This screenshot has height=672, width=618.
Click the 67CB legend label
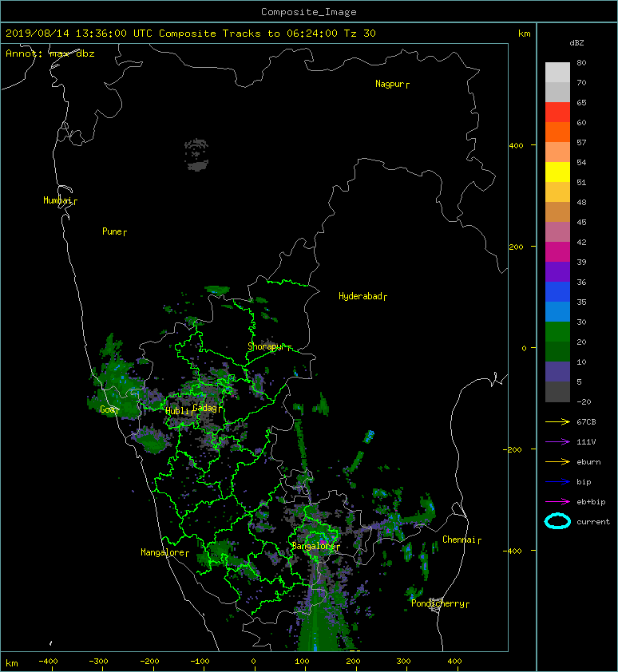pyautogui.click(x=586, y=421)
